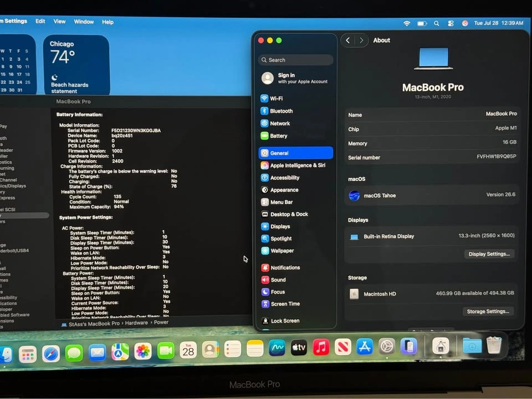Open FaceTime from the Dock
532x399 pixels.
[x=166, y=350]
